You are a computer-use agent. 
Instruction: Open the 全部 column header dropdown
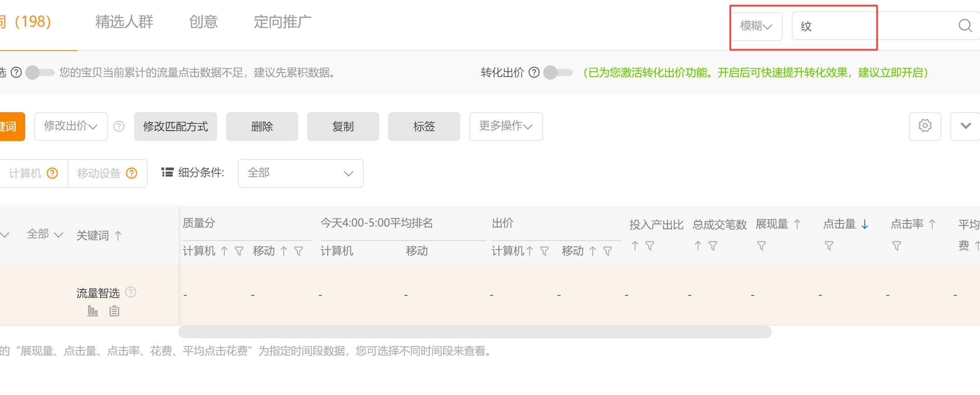point(45,234)
